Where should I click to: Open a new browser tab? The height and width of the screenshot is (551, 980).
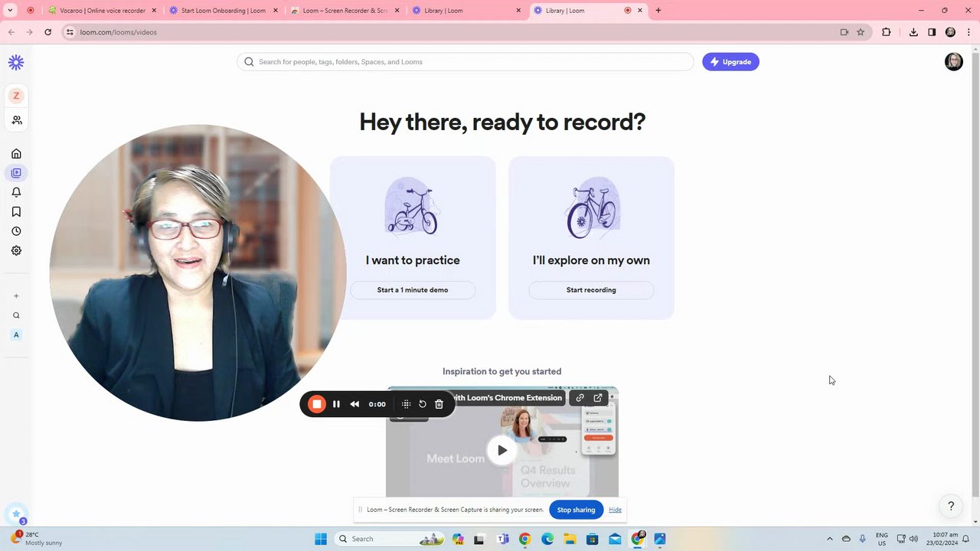point(658,11)
